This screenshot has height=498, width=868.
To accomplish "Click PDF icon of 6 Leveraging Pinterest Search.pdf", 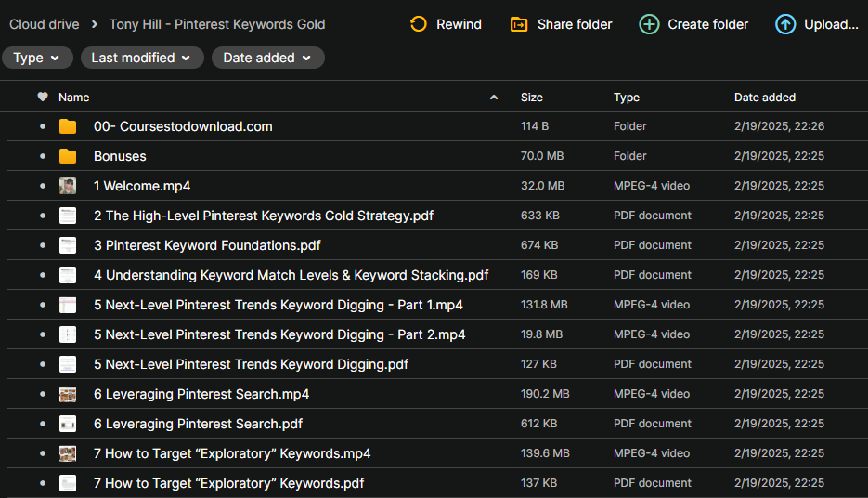I will [68, 424].
